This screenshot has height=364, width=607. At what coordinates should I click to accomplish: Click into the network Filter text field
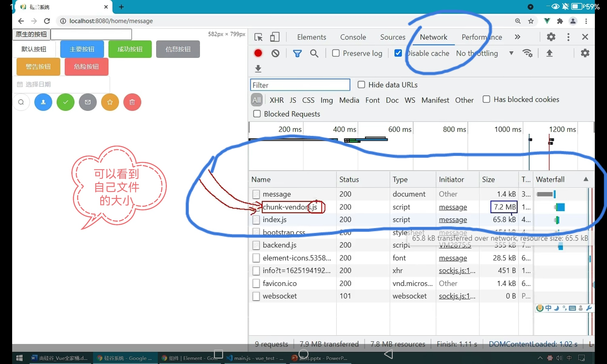click(x=300, y=85)
